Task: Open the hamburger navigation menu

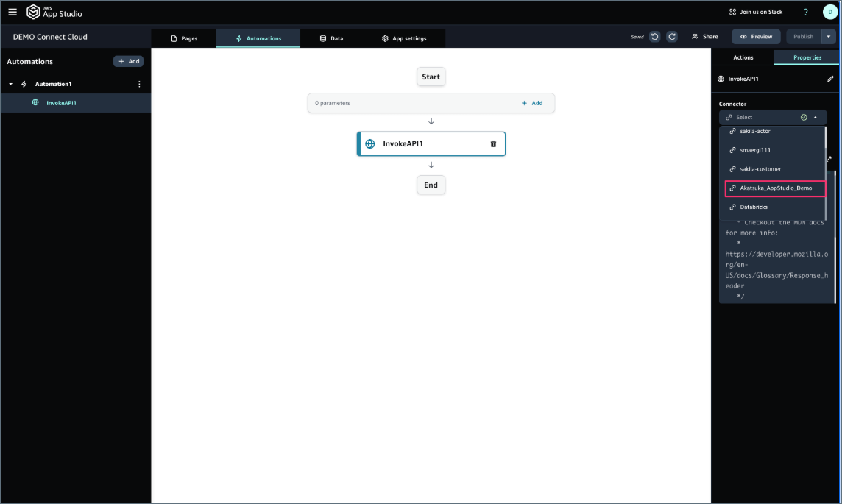Action: (12, 12)
